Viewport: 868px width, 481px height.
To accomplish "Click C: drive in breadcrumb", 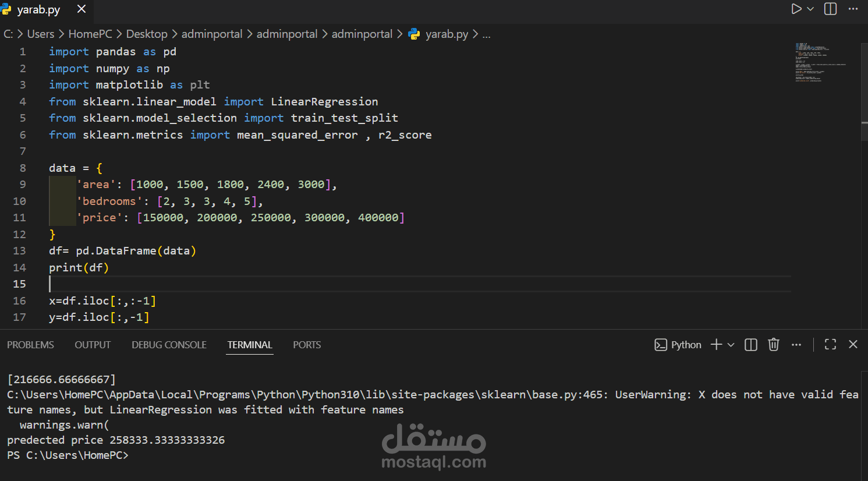I will tap(8, 34).
